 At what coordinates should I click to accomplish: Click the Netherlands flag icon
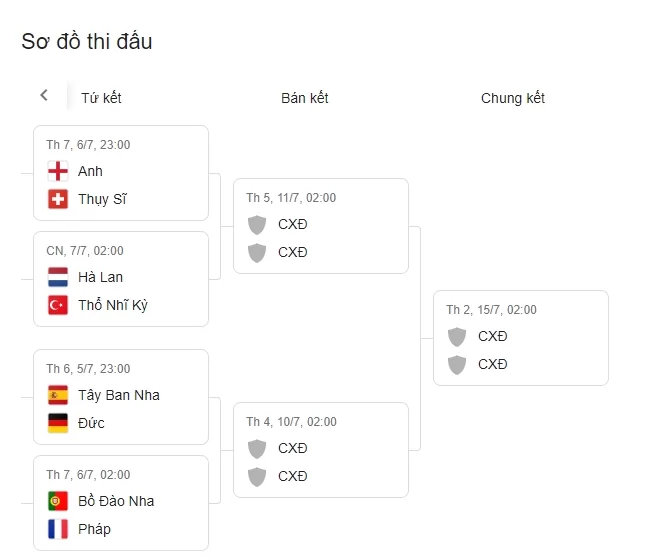[x=58, y=277]
